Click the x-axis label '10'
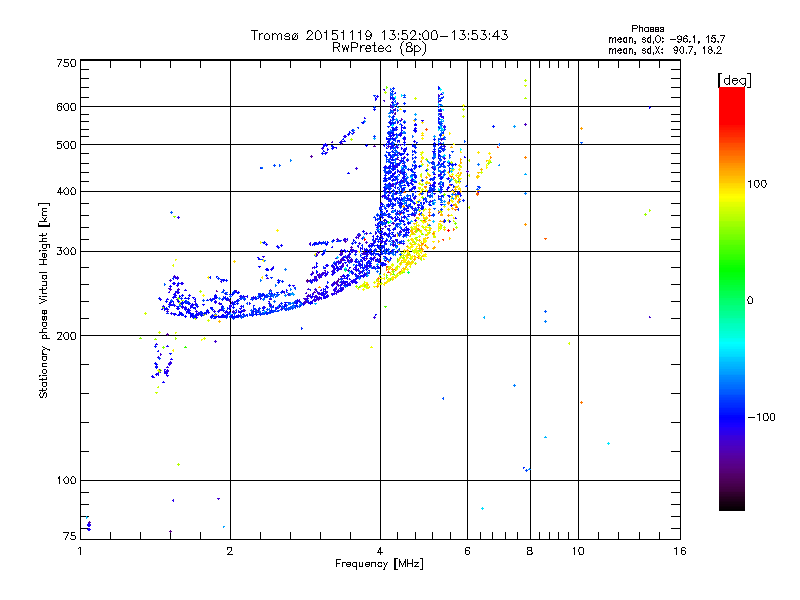Image resolution: width=800 pixels, height=600 pixels. [578, 551]
